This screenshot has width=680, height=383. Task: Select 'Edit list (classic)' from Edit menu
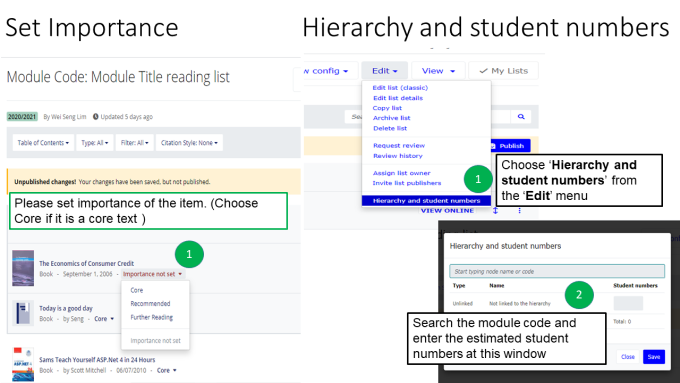400,88
